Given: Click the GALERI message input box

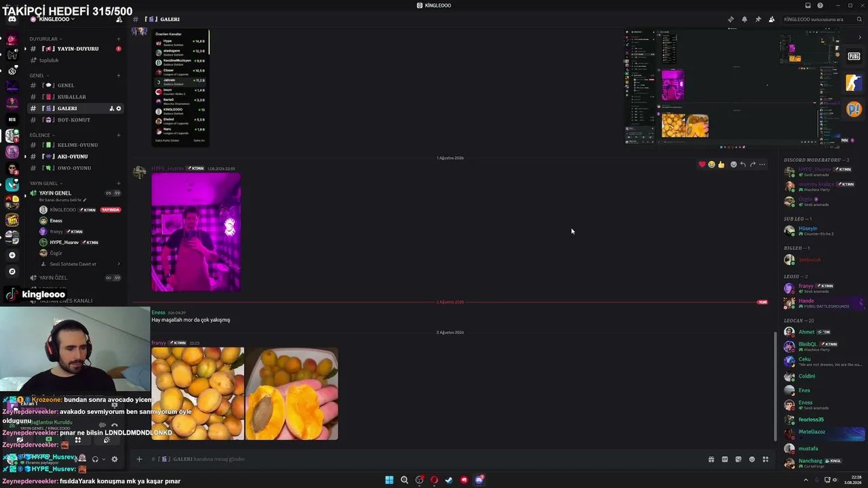Looking at the screenshot, I should [x=427, y=459].
